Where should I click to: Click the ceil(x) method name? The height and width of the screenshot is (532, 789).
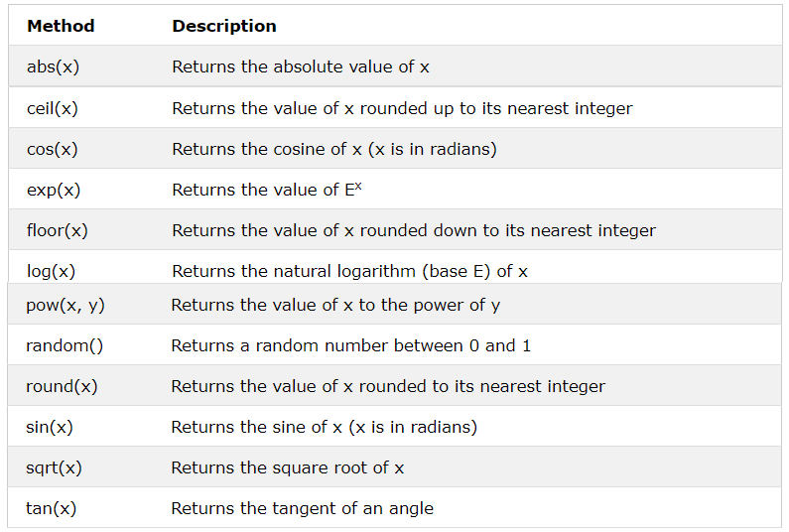tap(53, 108)
